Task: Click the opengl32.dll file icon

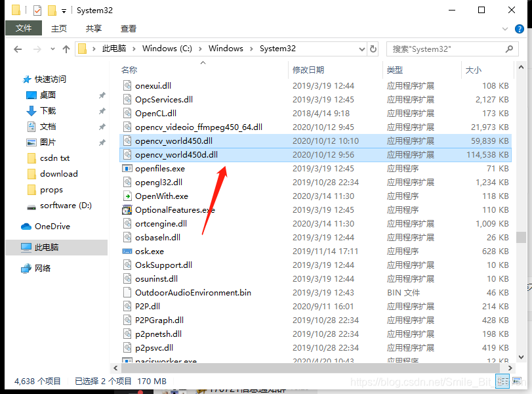Action: pos(127,182)
